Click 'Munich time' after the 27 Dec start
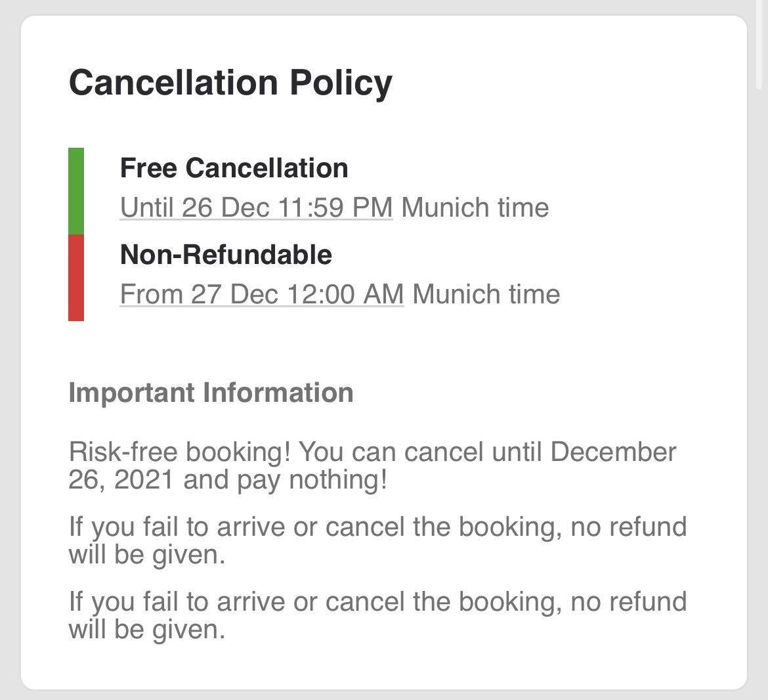 (486, 294)
